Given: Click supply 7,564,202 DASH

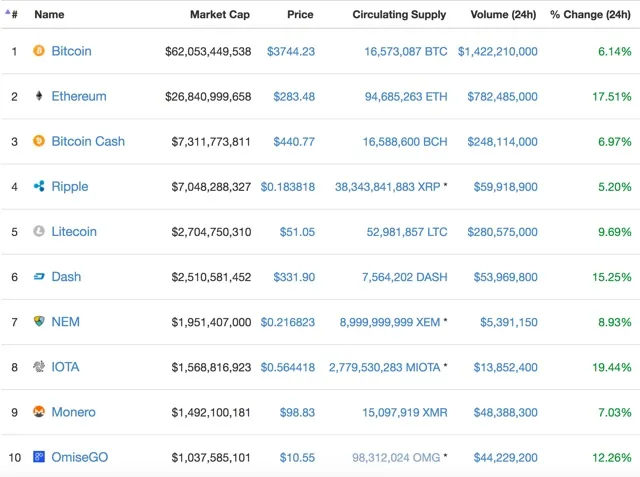Looking at the screenshot, I should tap(404, 277).
